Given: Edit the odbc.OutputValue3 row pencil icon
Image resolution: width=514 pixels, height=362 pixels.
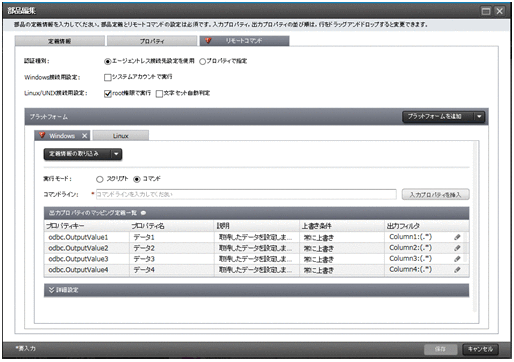Looking at the screenshot, I should 457,259.
